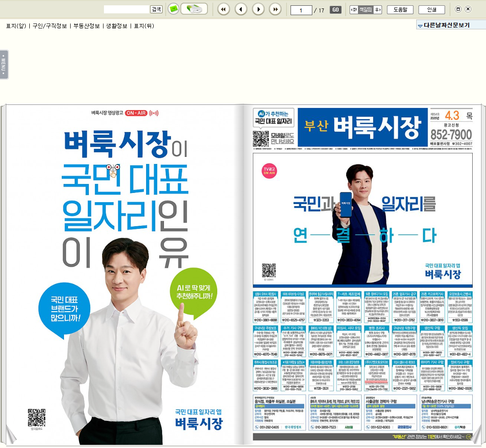Select the 생활정보 menu item
This screenshot has width=486, height=448.
tap(116, 26)
